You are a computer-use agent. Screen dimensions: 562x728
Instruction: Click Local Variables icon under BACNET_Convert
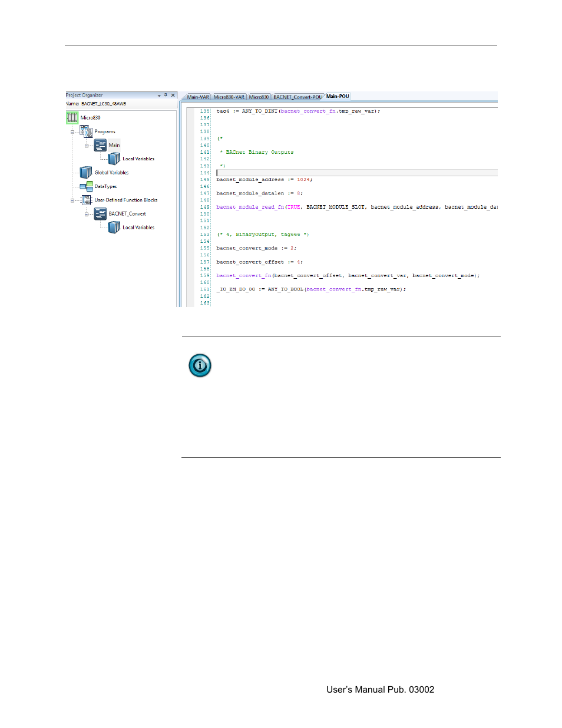114,227
